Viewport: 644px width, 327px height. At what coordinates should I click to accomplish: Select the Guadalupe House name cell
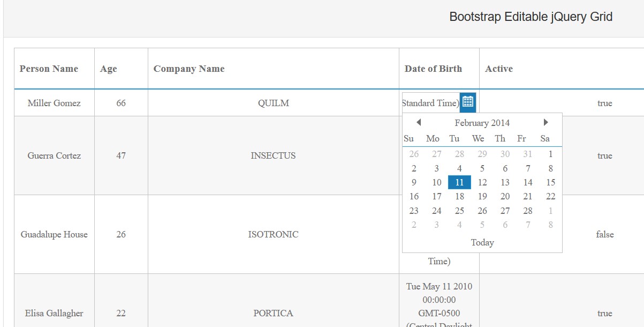54,234
